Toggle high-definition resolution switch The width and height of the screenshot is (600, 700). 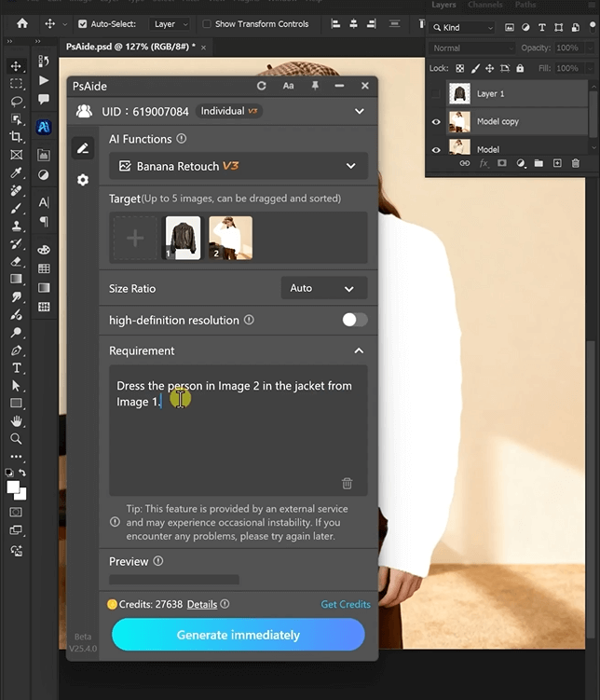[355, 320]
